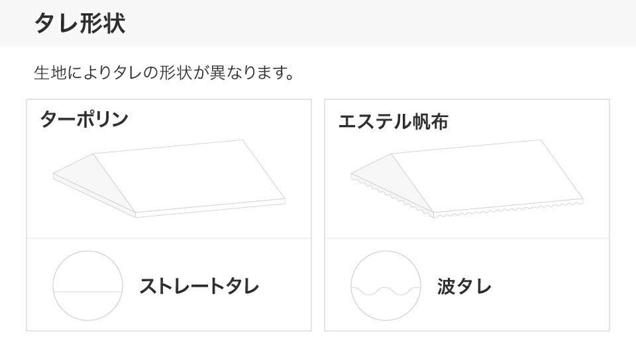This screenshot has height=364, width=636.
Task: Click the ストレートタレ text label
Action: coord(199,286)
